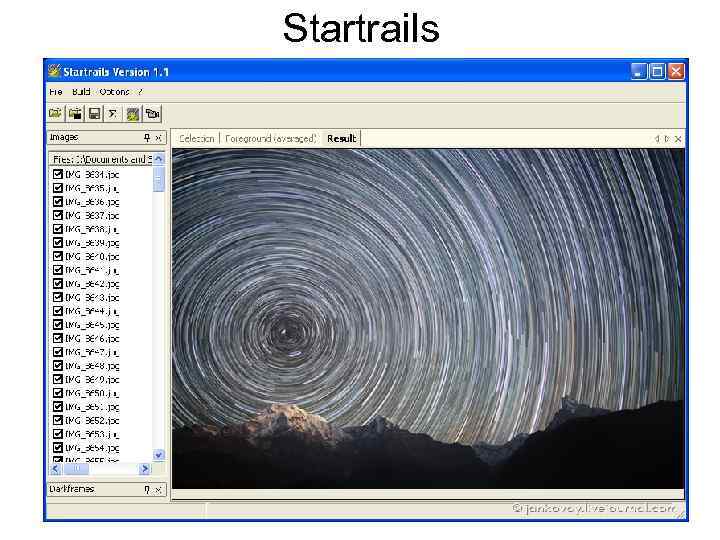
Task: Click the Images panel title
Action: [64, 137]
